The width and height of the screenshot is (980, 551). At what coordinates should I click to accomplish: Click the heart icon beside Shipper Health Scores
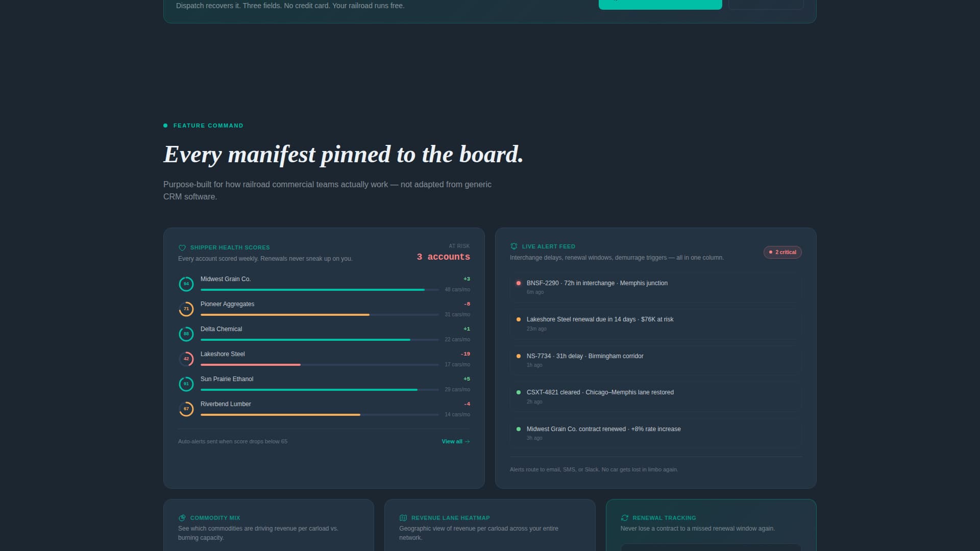coord(182,248)
